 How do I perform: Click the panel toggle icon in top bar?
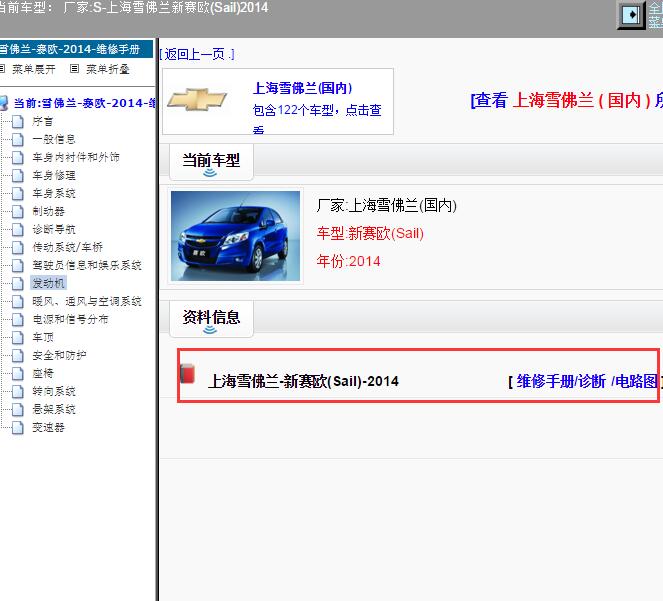point(631,15)
